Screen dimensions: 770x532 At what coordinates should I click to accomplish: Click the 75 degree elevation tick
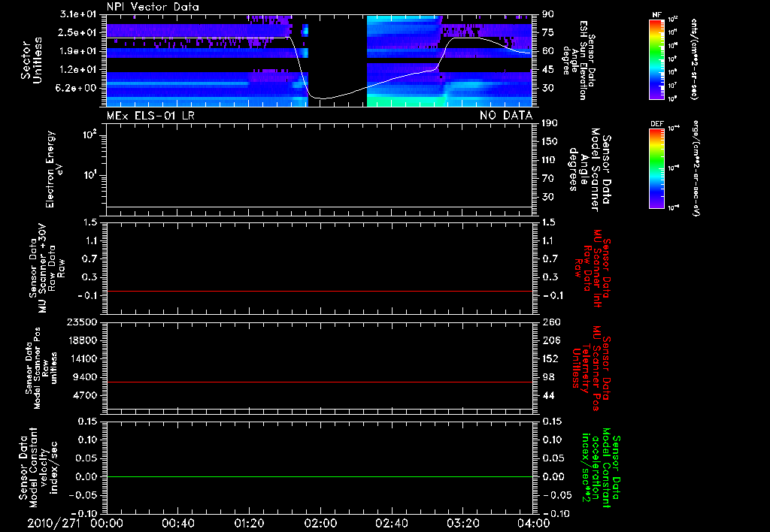548,33
